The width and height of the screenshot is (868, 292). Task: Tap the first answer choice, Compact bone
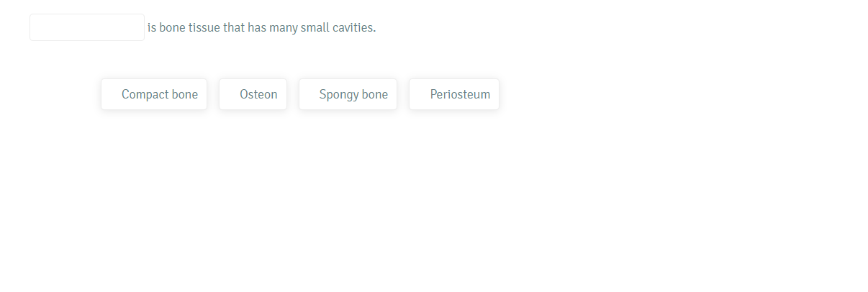click(x=154, y=94)
